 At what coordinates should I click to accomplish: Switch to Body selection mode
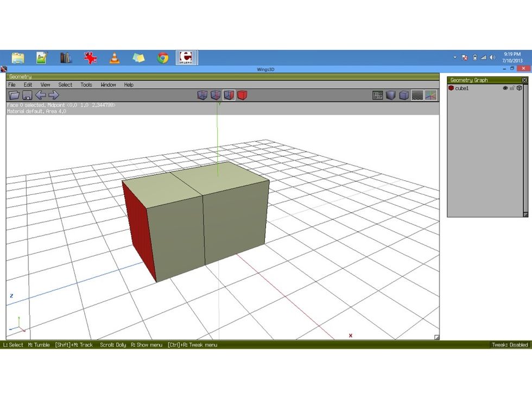pos(242,94)
